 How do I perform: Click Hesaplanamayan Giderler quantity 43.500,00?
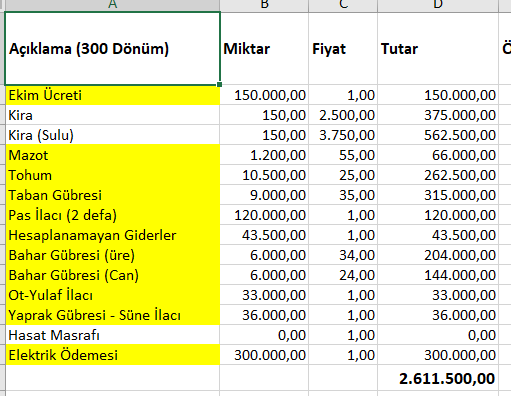point(264,235)
